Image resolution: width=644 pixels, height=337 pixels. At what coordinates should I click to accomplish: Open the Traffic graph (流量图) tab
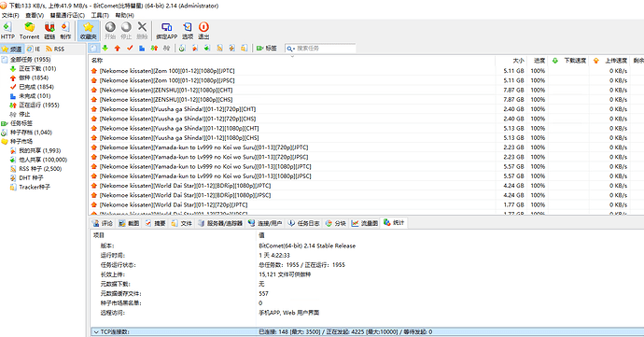[365, 223]
